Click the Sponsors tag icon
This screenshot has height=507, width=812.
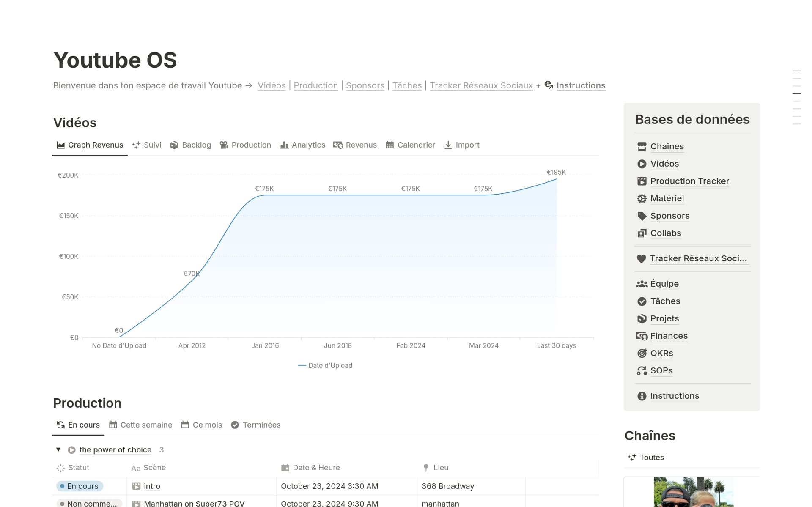pyautogui.click(x=642, y=216)
